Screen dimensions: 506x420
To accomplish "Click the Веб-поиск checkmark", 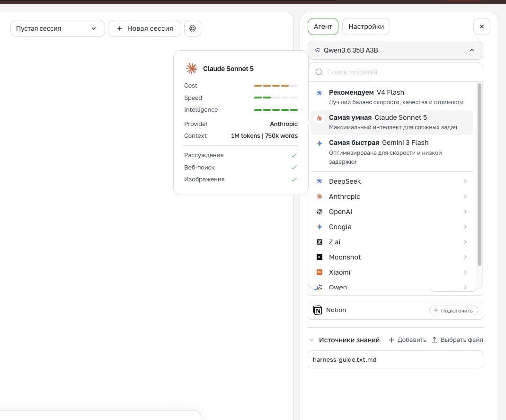I will coord(293,167).
